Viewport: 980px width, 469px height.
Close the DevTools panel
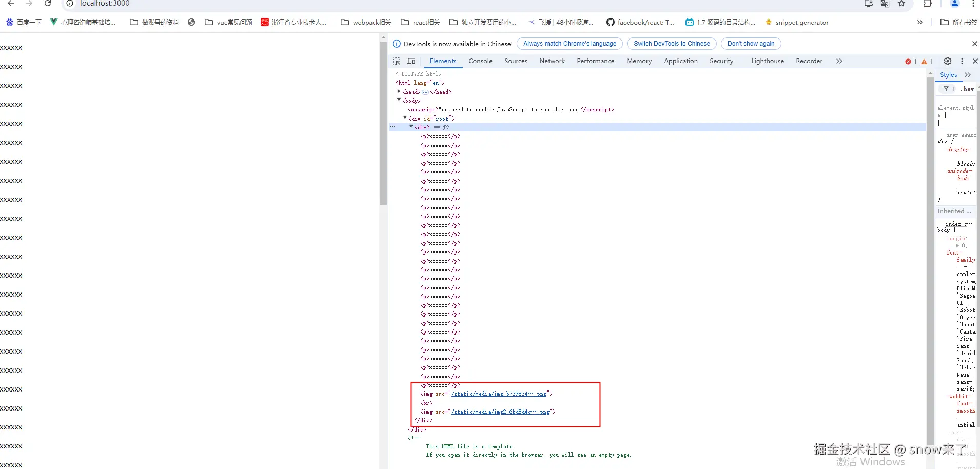click(975, 61)
